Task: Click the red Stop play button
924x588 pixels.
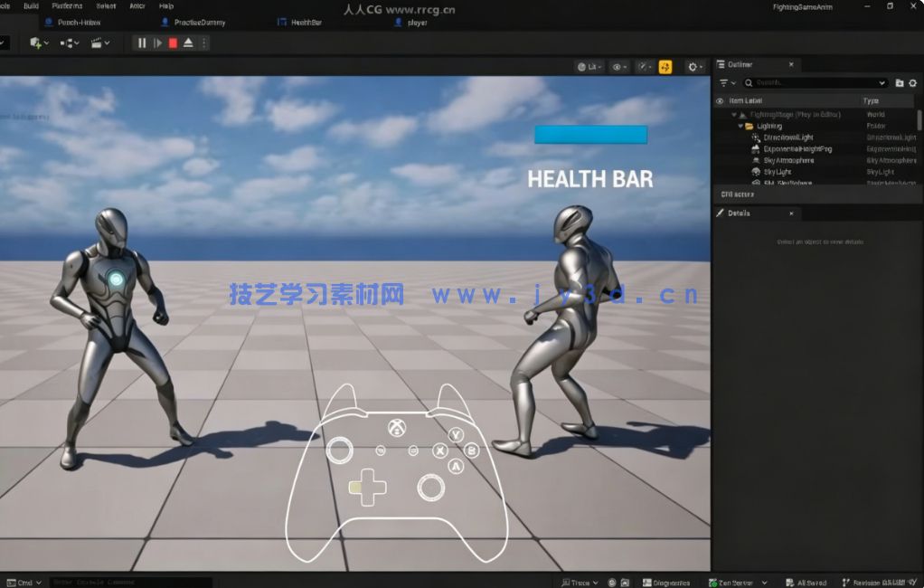Action: (x=173, y=43)
